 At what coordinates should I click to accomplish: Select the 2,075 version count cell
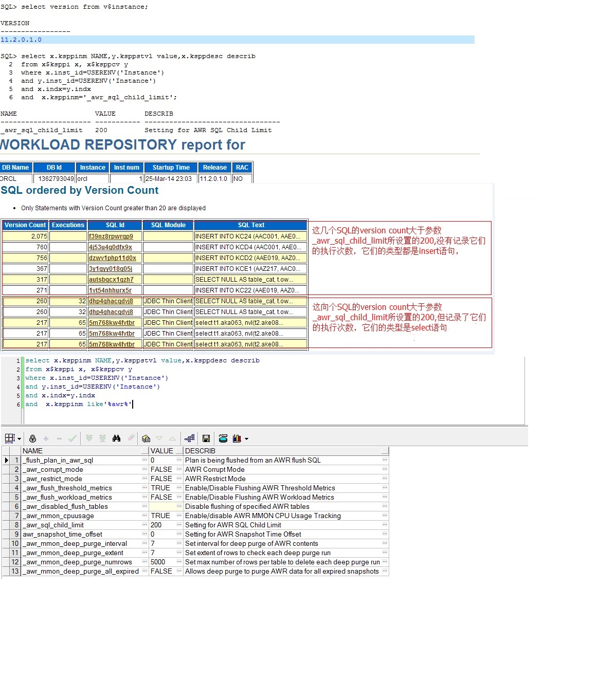(25, 236)
